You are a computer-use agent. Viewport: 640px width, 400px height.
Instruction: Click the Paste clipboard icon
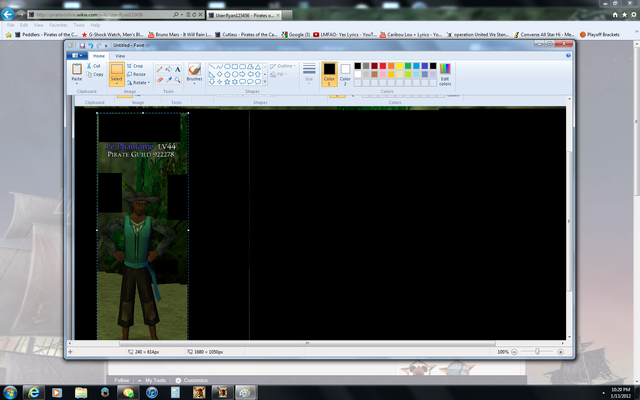[77, 69]
